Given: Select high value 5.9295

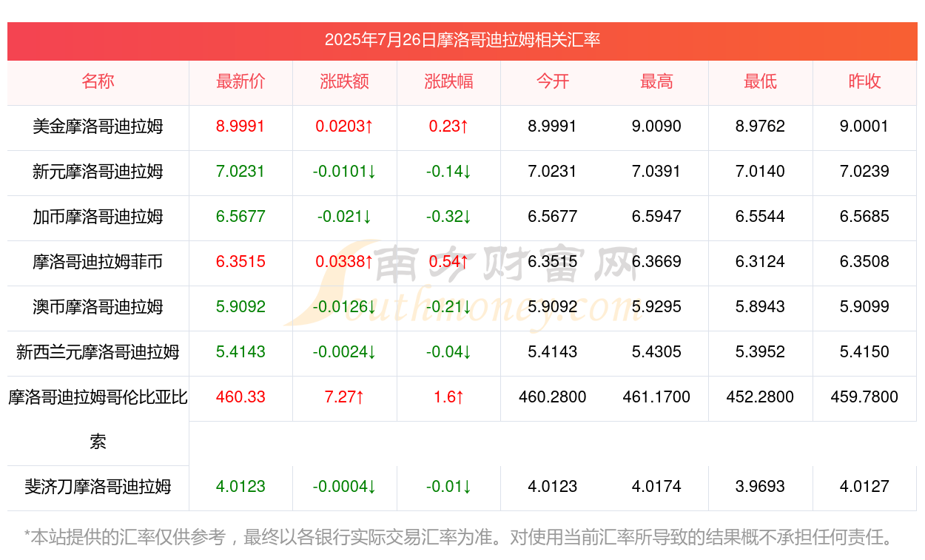Looking at the screenshot, I should click(656, 307).
